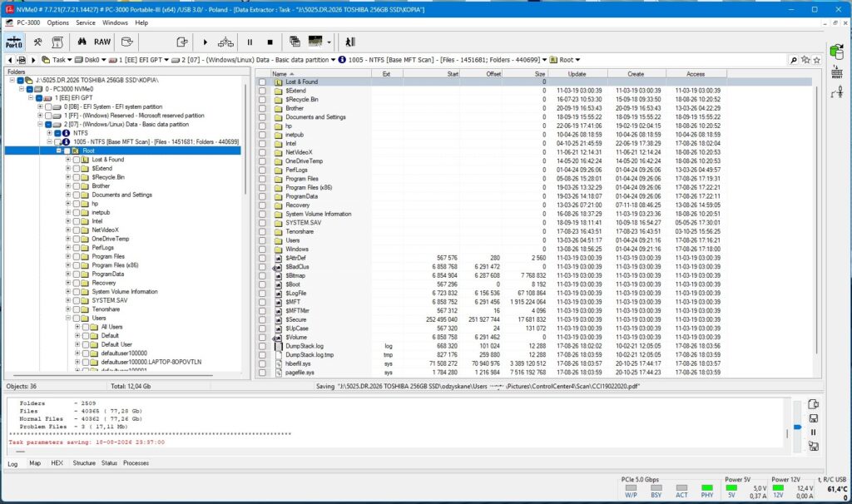Sort by the Create column header
Screen dimensions: 852x504
point(637,74)
